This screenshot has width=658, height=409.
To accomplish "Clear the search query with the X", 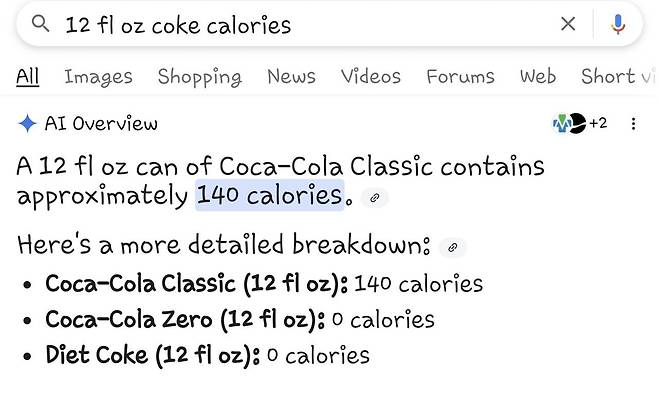I will pos(568,24).
